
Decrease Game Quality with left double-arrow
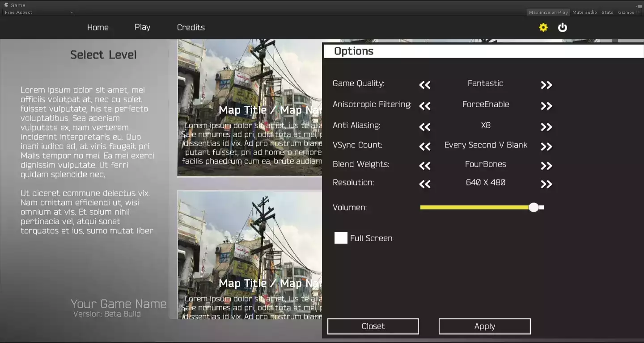tap(425, 85)
